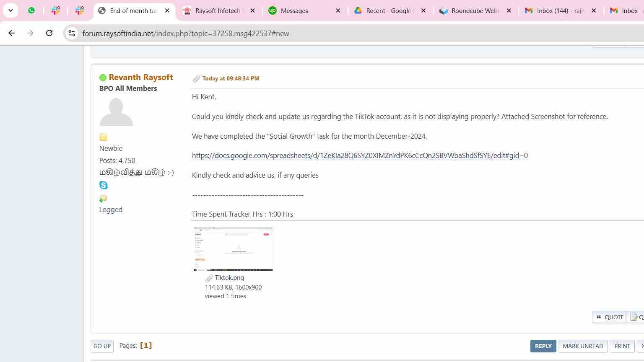Image resolution: width=644 pixels, height=362 pixels.
Task: Close the End of month task tab
Action: (167, 11)
